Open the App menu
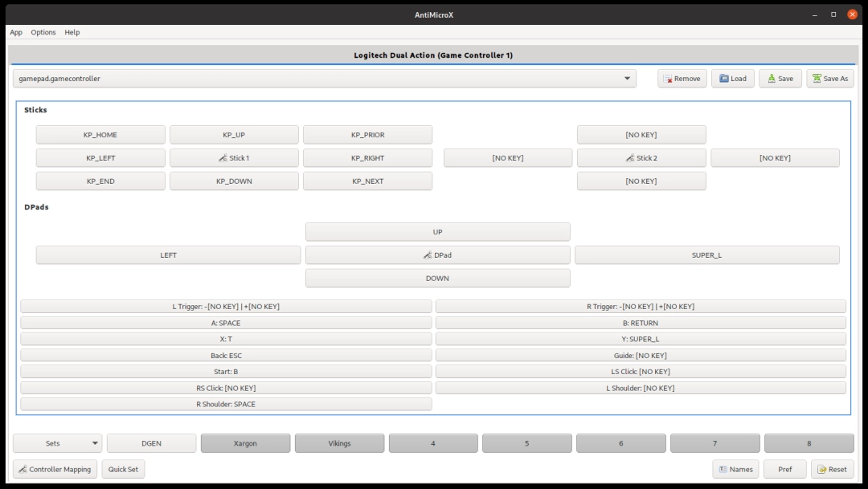This screenshot has height=489, width=868. coord(16,32)
